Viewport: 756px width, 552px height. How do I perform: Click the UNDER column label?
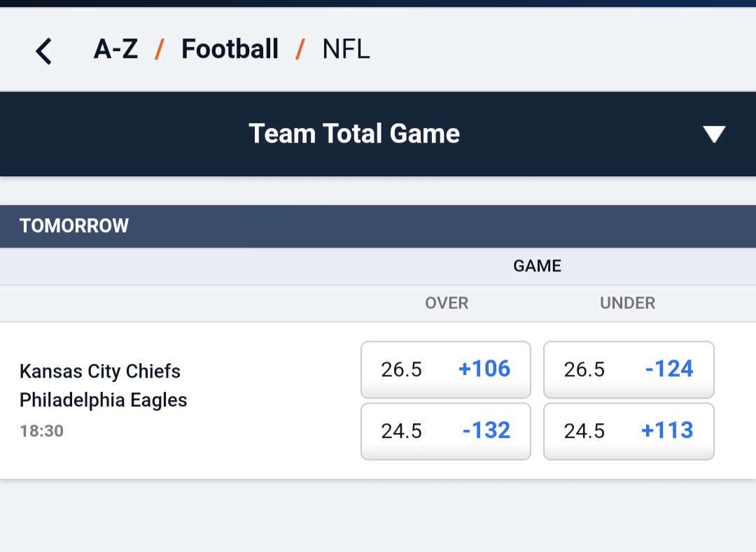627,303
